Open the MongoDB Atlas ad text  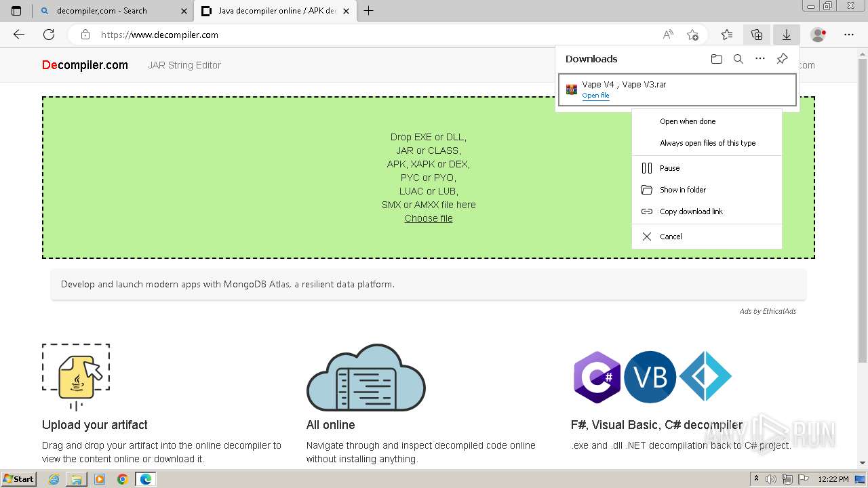pos(228,284)
